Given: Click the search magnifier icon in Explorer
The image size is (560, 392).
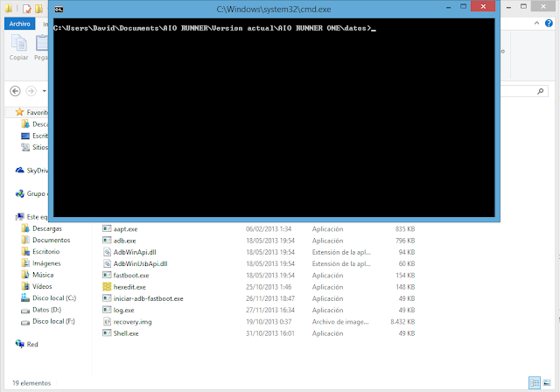Looking at the screenshot, I should pos(541,91).
